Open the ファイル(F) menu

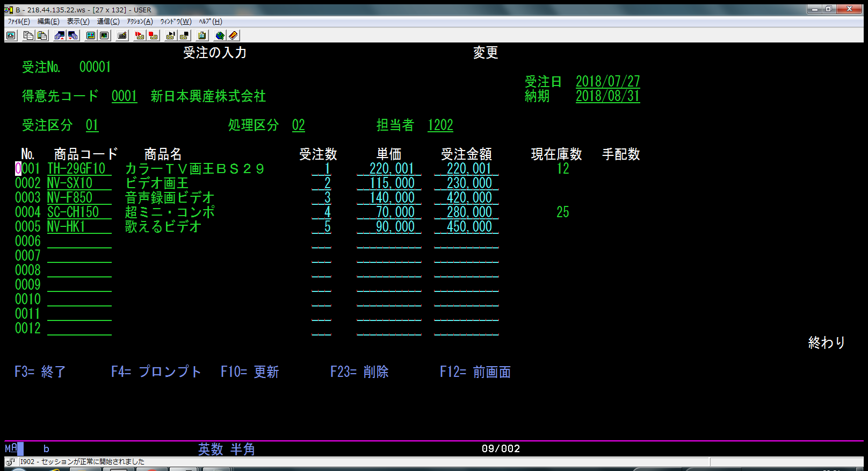click(19, 22)
